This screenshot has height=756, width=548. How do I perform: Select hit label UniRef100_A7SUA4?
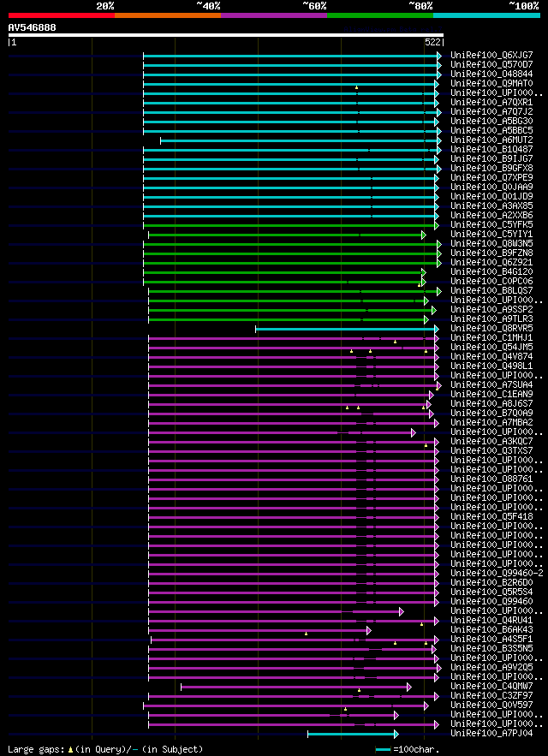(491, 384)
